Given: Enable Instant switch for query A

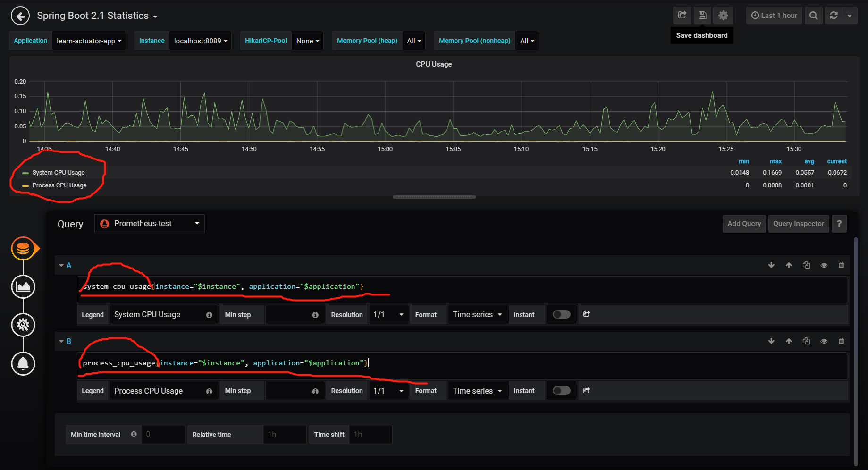Looking at the screenshot, I should tap(562, 314).
